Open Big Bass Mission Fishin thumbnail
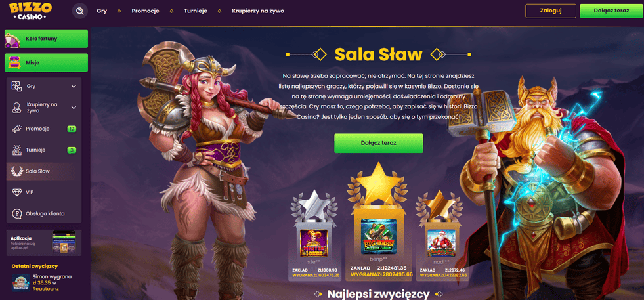This screenshot has width=644, height=300. pyautogui.click(x=378, y=236)
